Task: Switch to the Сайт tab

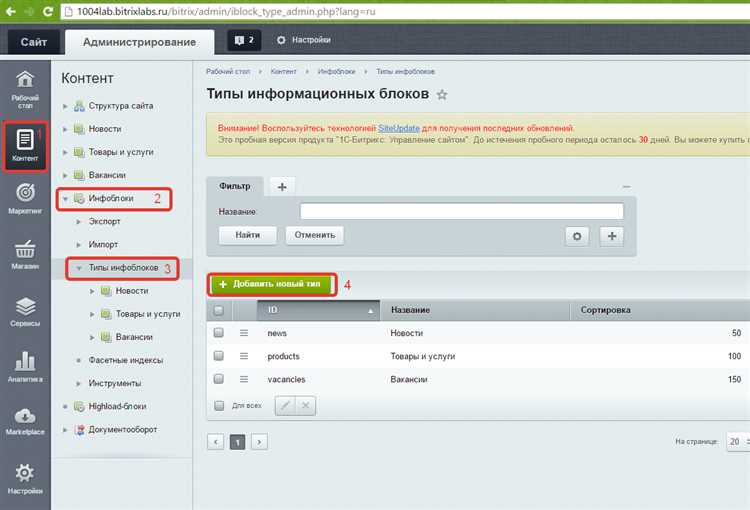Action: (x=33, y=42)
